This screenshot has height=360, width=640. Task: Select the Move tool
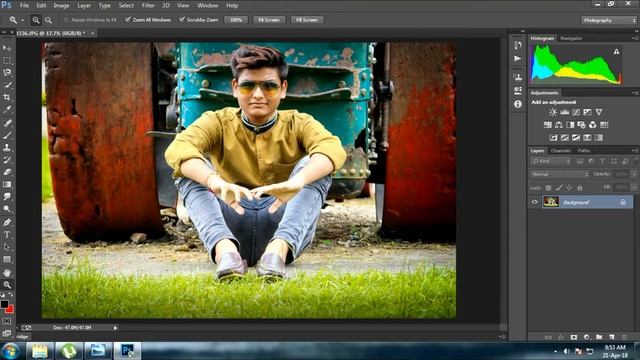(7, 48)
